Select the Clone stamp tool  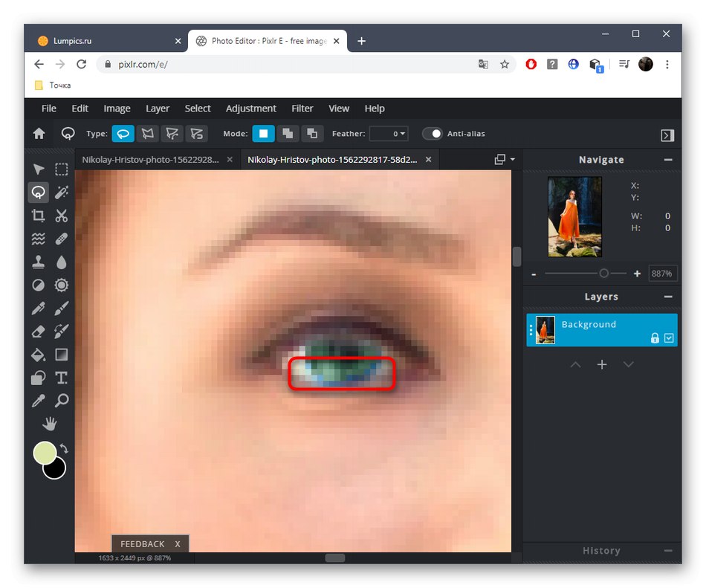tap(39, 262)
